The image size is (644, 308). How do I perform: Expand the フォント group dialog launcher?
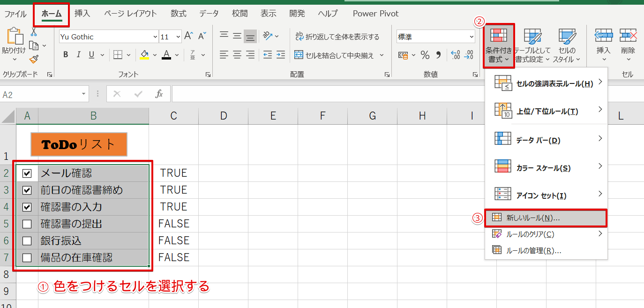pyautogui.click(x=208, y=75)
